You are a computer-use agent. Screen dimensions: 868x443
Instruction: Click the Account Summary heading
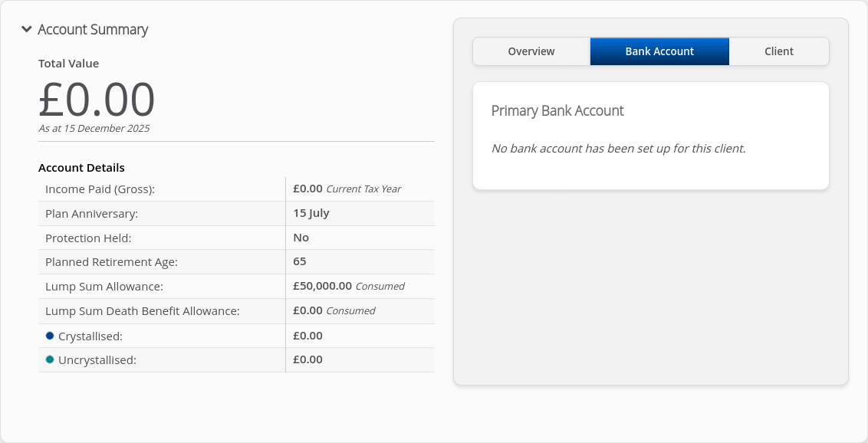93,29
